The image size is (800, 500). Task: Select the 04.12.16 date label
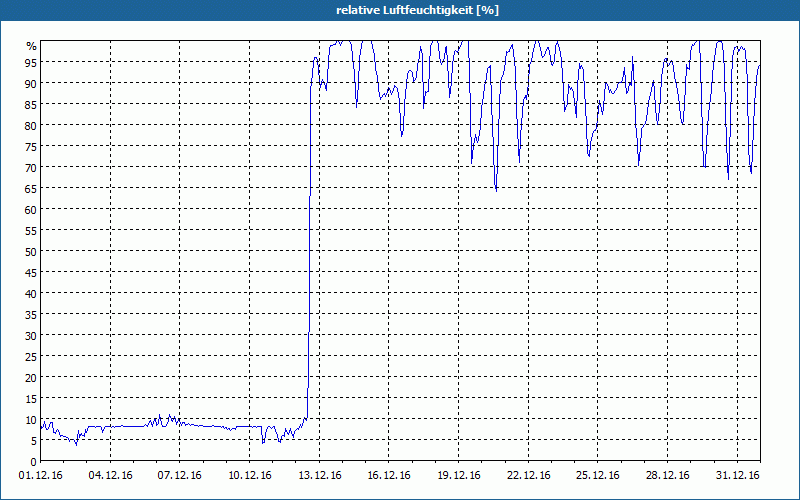110,476
